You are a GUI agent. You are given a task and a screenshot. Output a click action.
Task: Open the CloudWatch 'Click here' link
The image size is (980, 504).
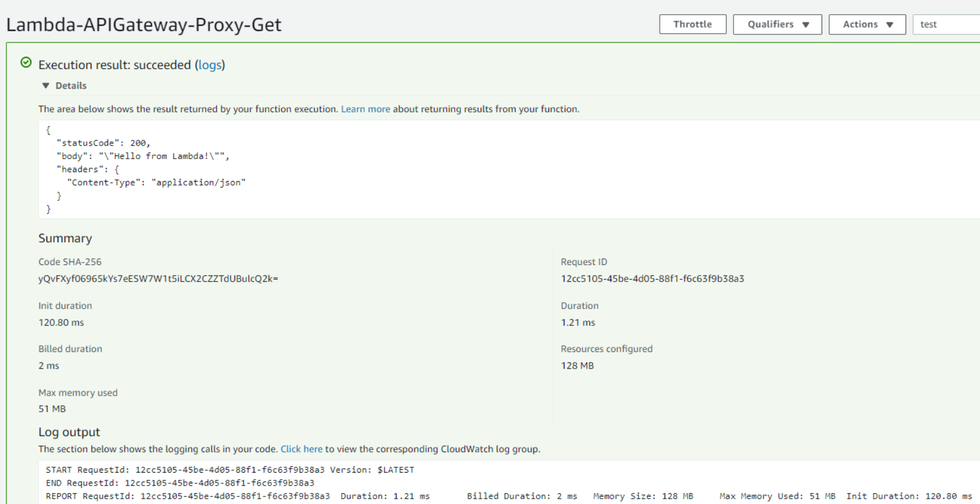click(301, 449)
